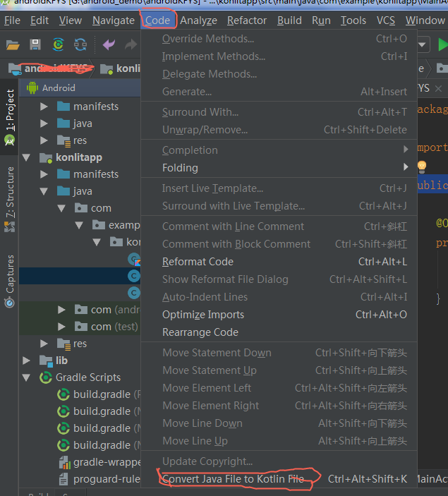
Task: Open the 7: Structure tool window tab
Action: (x=10, y=199)
